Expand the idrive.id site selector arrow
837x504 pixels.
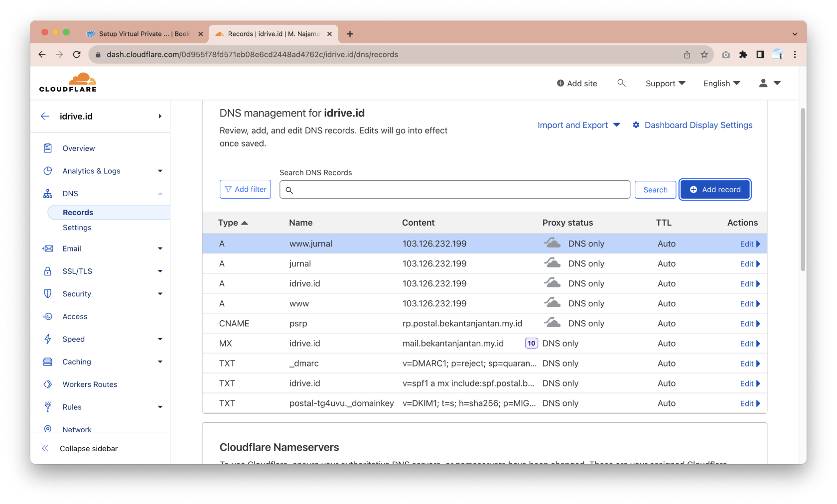click(160, 116)
